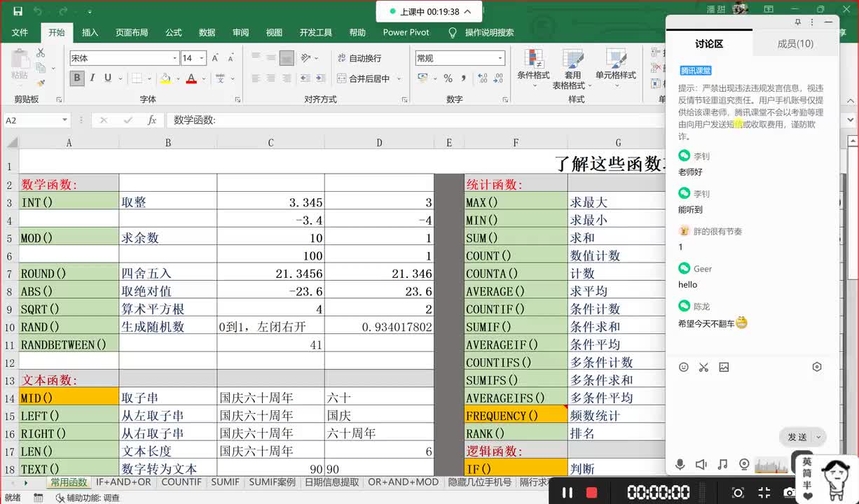Screen dimensions: 859x504
Task: Open the borders dropdown arrow
Action: click(149, 78)
